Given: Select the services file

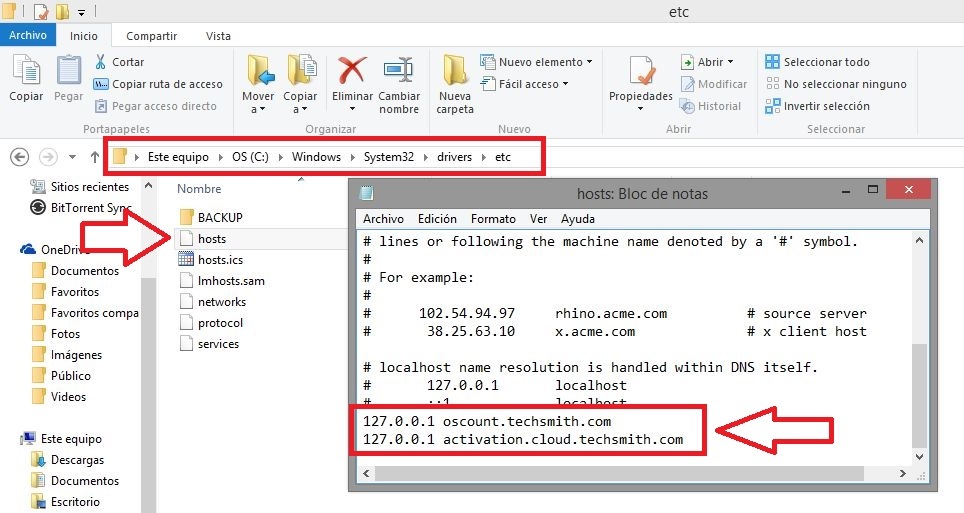Looking at the screenshot, I should [210, 343].
